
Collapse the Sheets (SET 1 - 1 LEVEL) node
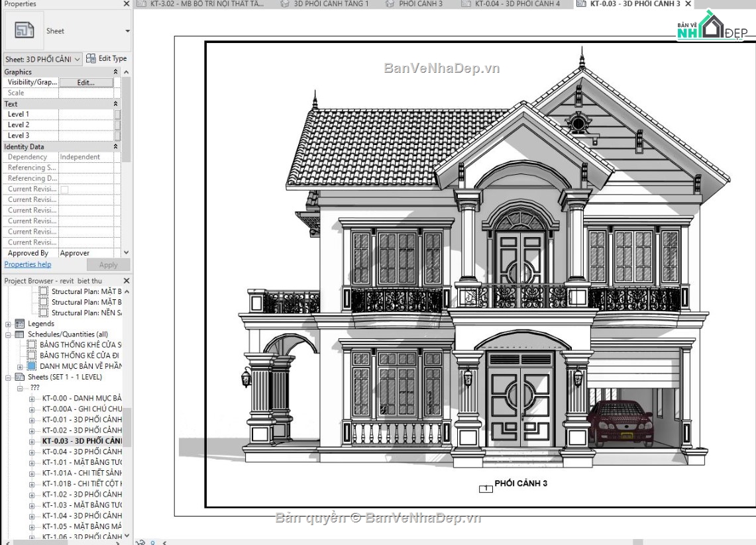tap(8, 377)
